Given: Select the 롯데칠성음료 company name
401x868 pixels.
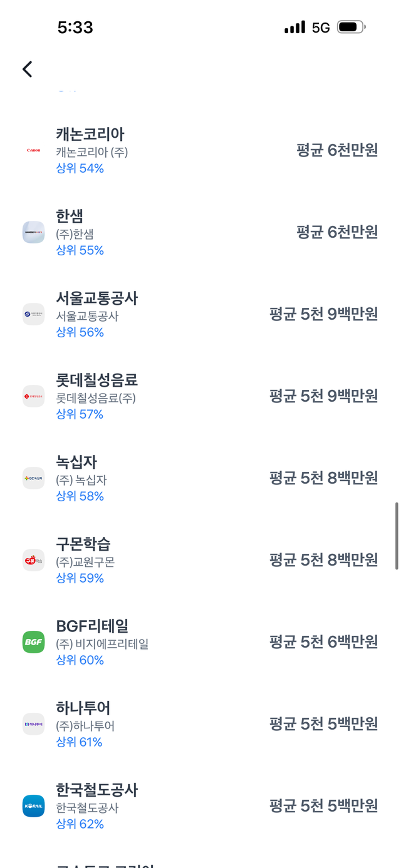Looking at the screenshot, I should 96,380.
